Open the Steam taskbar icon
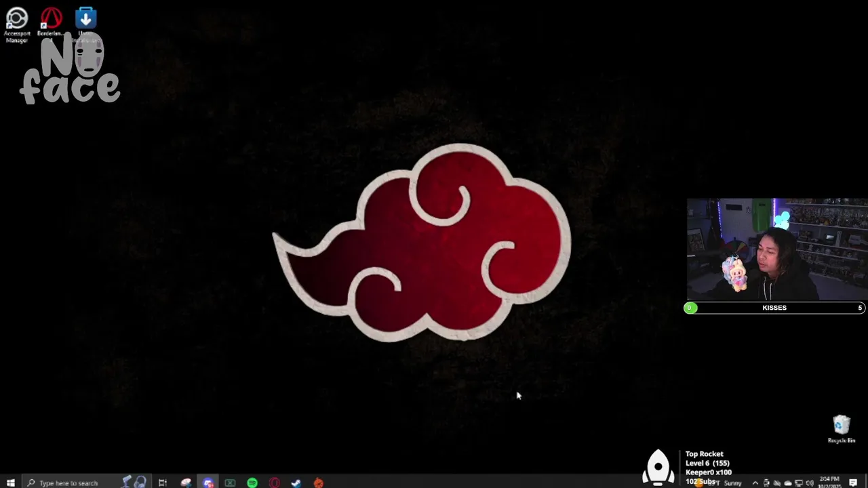The height and width of the screenshot is (488, 868). click(296, 483)
